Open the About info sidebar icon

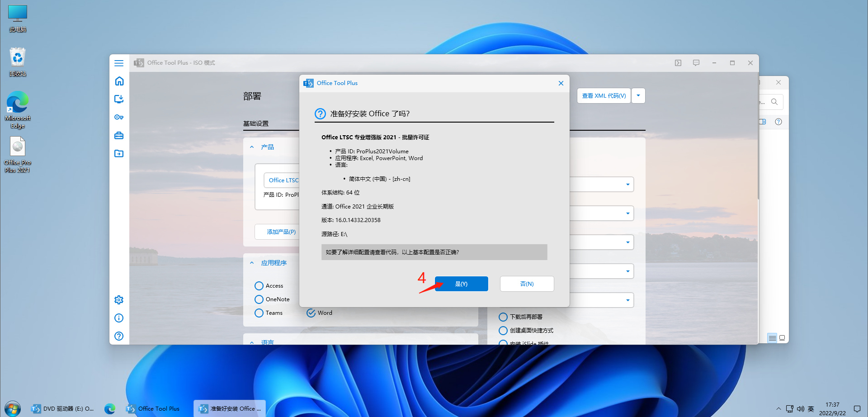pos(119,318)
